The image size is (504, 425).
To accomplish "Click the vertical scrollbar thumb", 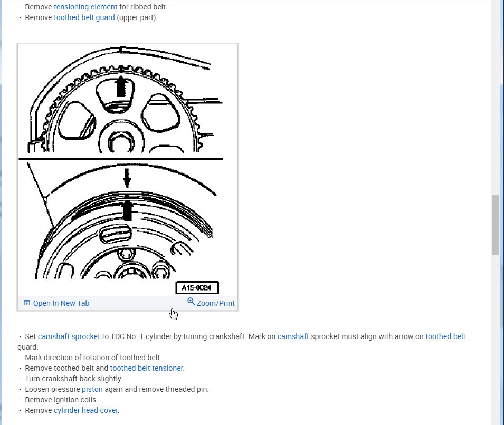I will tap(495, 225).
